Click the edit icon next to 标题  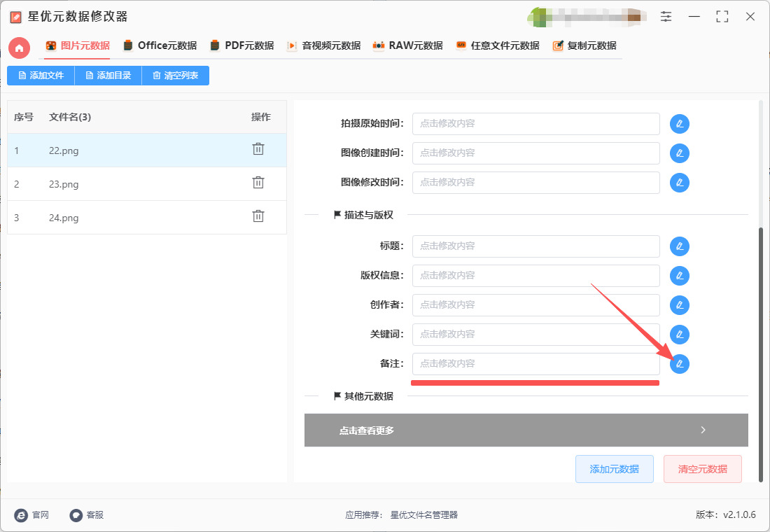(x=680, y=246)
